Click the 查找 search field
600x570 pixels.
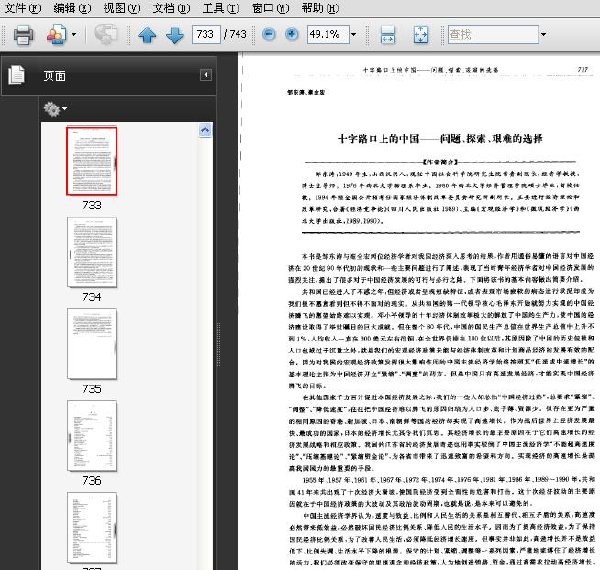point(493,34)
